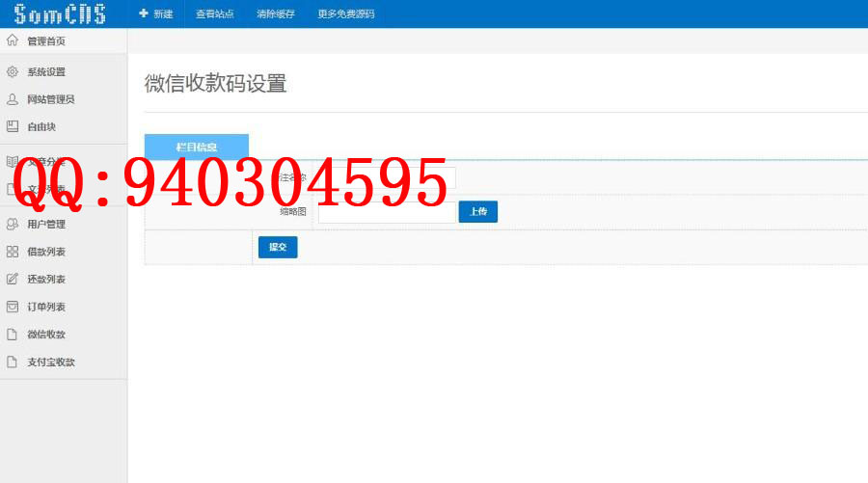Viewport: 868px width, 483px height.
Task: Click the person icon for 网站管理员
Action: pyautogui.click(x=13, y=99)
